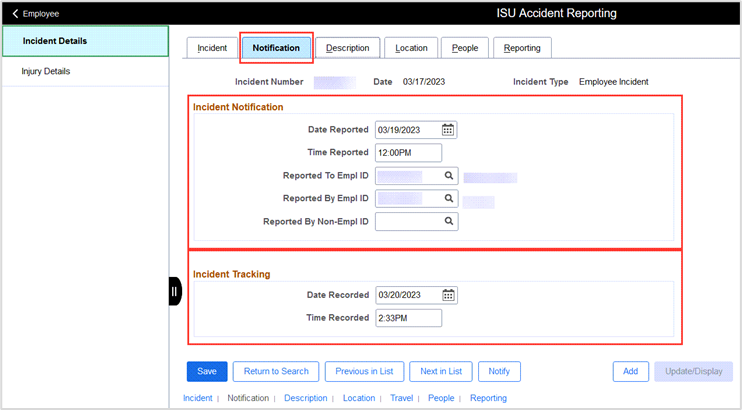Screen dimensions: 742x410
Task: Click Reported By Empl ID lookup magnifier
Action: [x=449, y=198]
